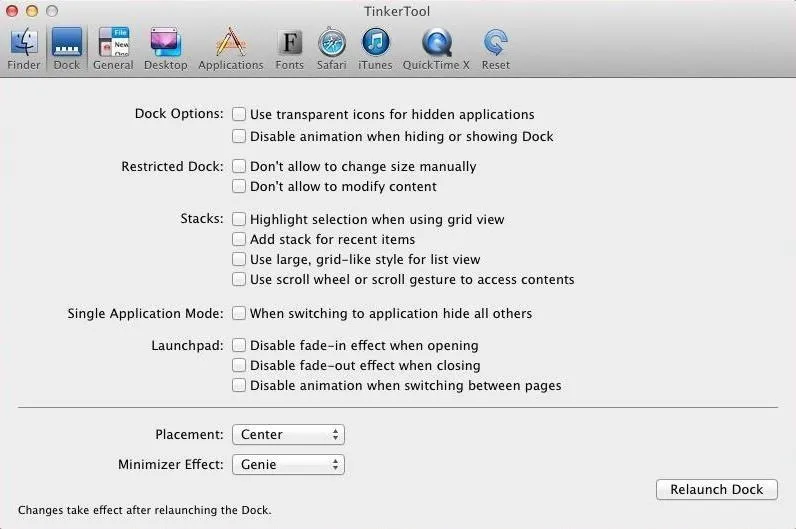Click the yellow minimize window button
This screenshot has height=529, width=796.
click(x=31, y=11)
